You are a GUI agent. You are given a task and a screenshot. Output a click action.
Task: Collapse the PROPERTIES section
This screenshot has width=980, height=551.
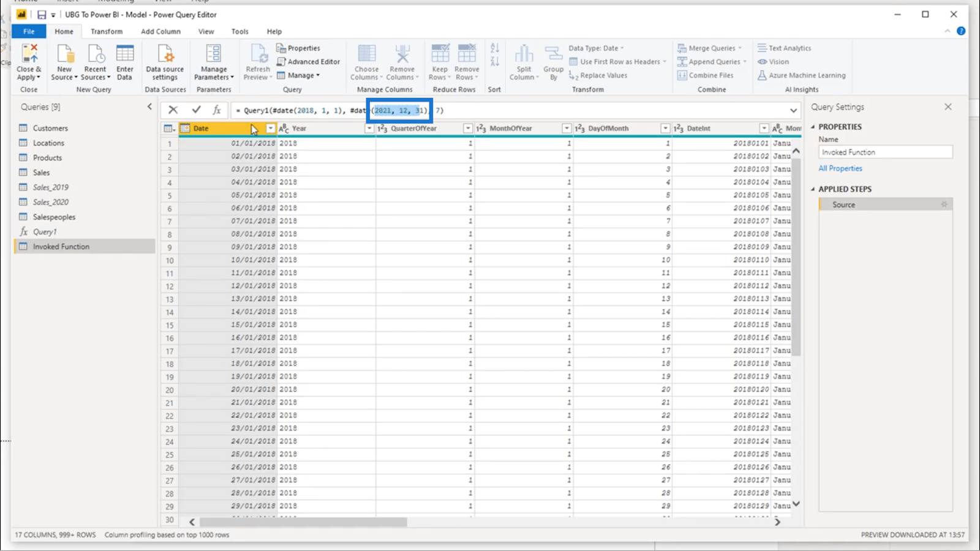813,127
